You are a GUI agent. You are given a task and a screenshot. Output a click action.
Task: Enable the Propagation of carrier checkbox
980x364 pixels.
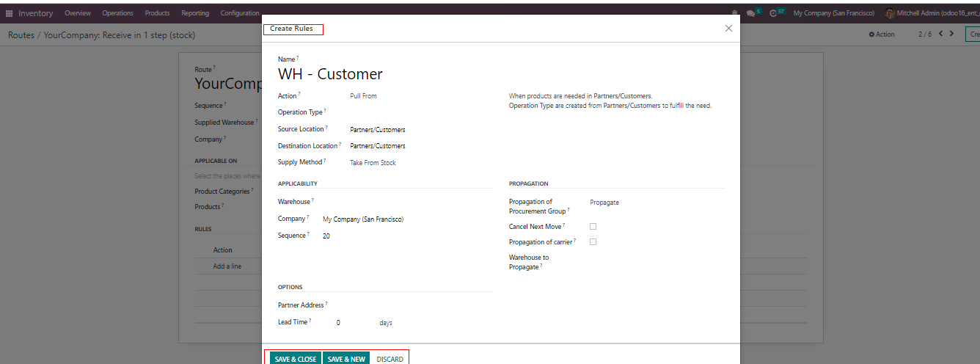click(593, 242)
